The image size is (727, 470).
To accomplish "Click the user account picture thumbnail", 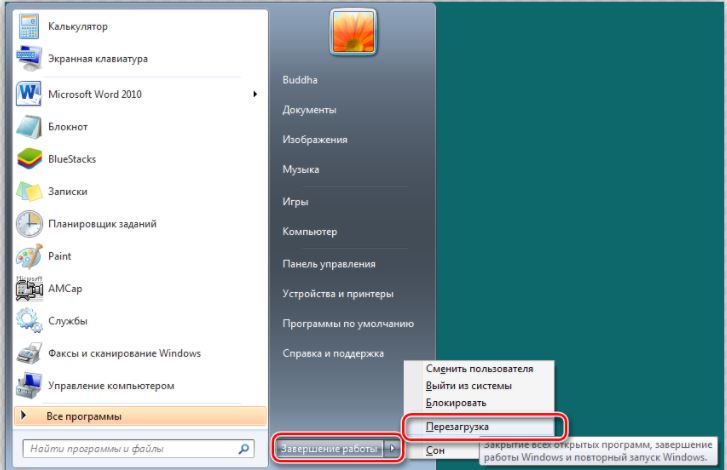I will coord(353,32).
